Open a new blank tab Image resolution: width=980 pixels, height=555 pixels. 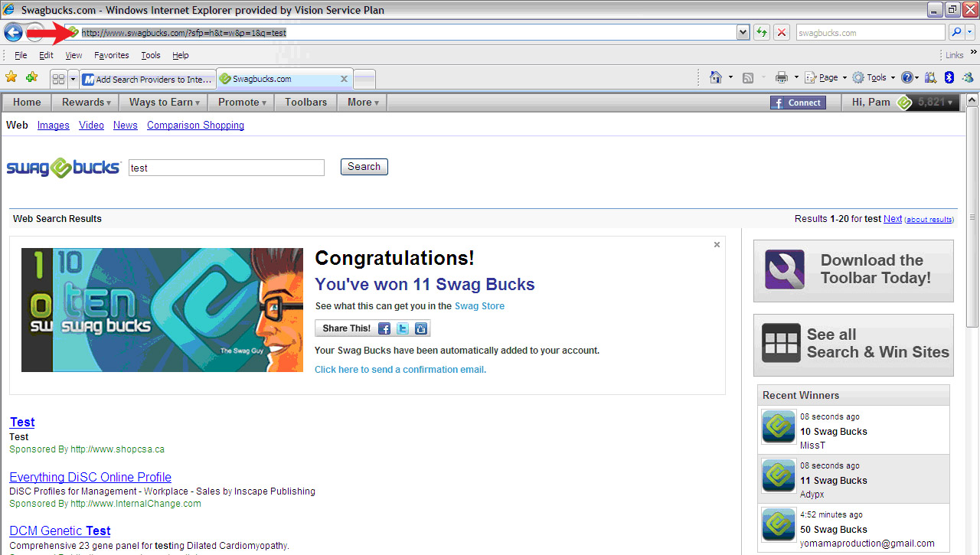(364, 79)
